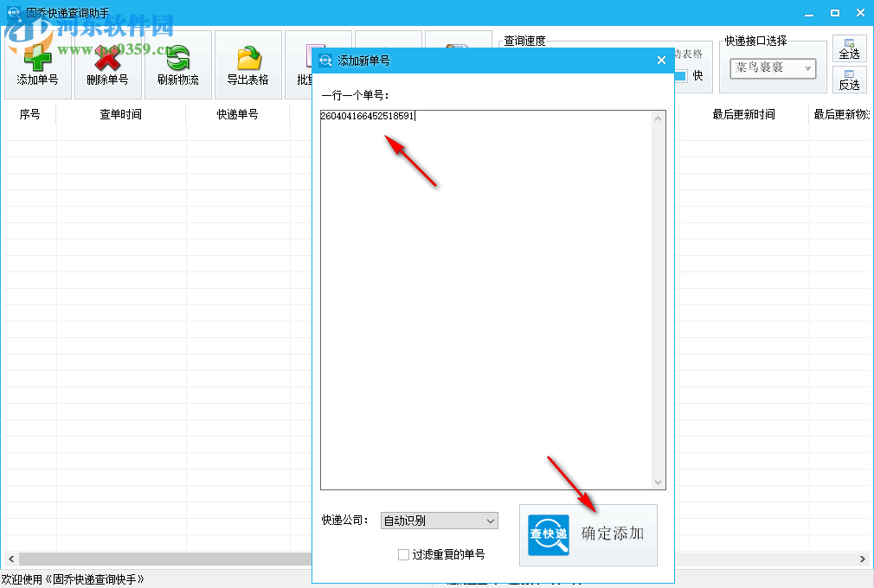Click the entered number 260404166452518591
The width and height of the screenshot is (874, 588).
pos(367,116)
